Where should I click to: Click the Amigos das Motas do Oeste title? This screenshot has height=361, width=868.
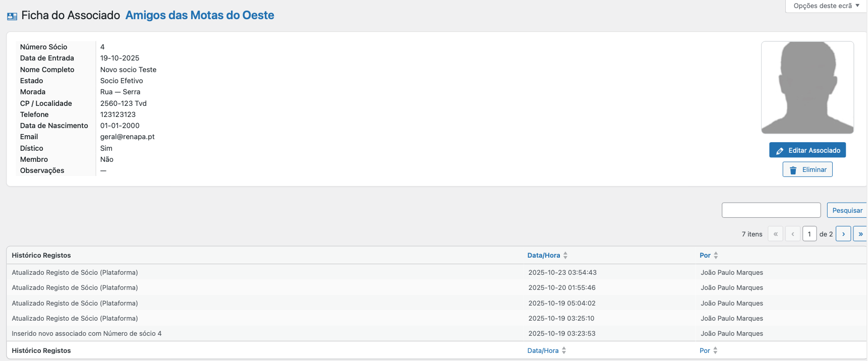click(200, 15)
